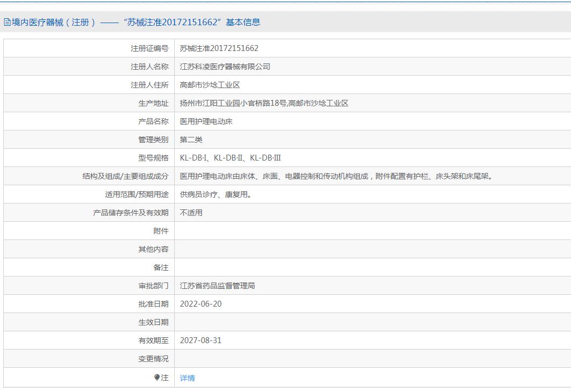Select the model specification KL-DB·I、KL-DB·II、KL-DB·III

[230, 158]
